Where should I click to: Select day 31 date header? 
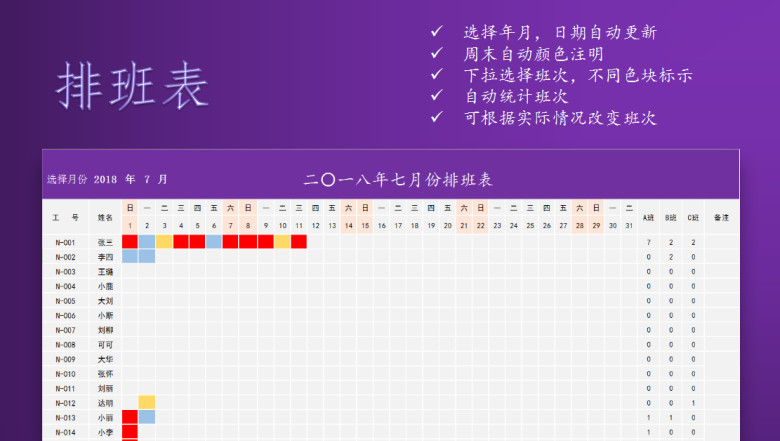[x=629, y=225]
